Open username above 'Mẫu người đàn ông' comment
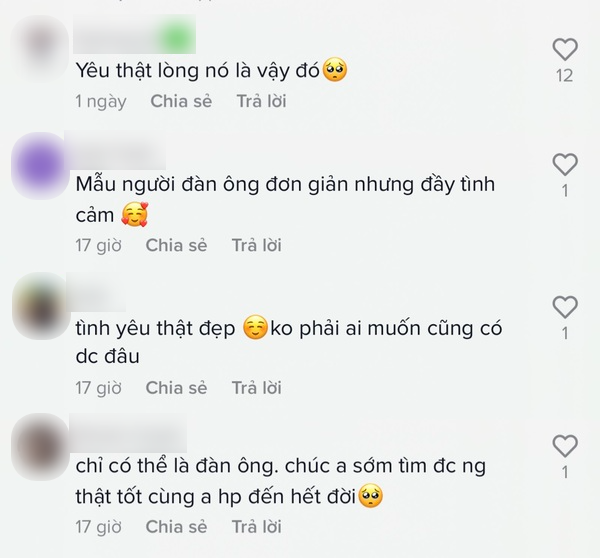The height and width of the screenshot is (558, 600). 115,151
